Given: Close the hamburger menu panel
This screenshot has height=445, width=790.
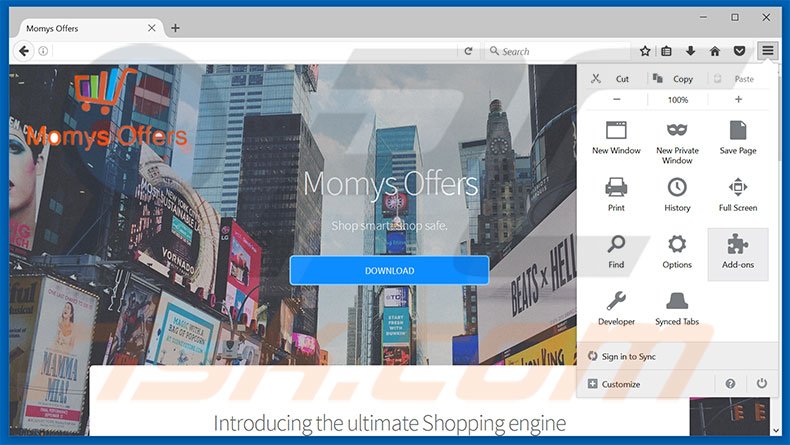Looking at the screenshot, I should (767, 50).
